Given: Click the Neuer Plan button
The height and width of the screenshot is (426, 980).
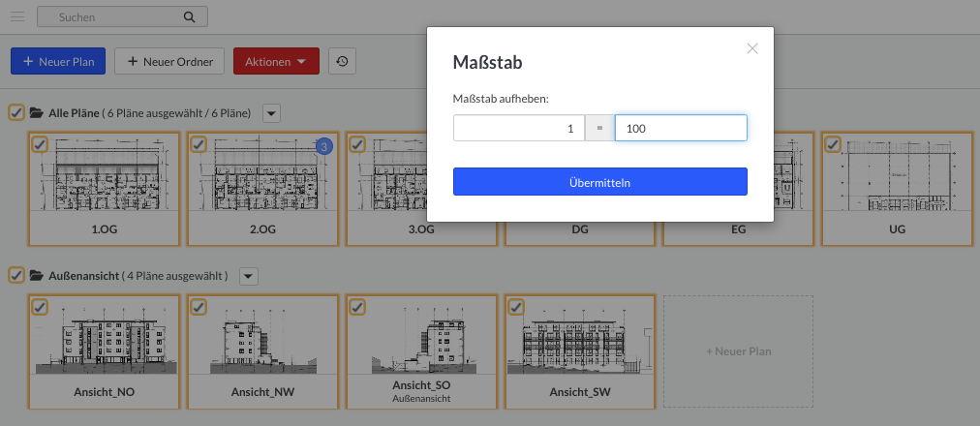Looking at the screenshot, I should 58,61.
